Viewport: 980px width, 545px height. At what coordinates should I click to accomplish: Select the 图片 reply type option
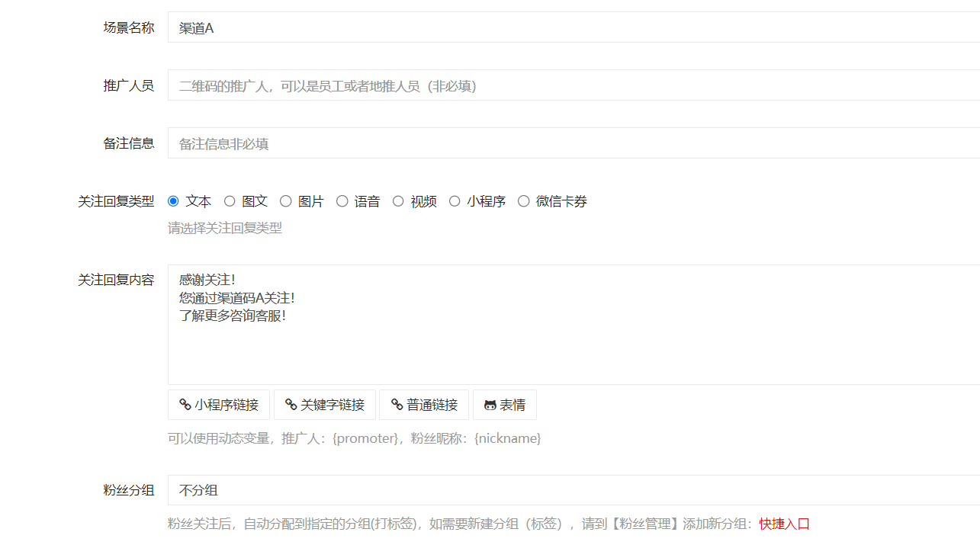286,200
